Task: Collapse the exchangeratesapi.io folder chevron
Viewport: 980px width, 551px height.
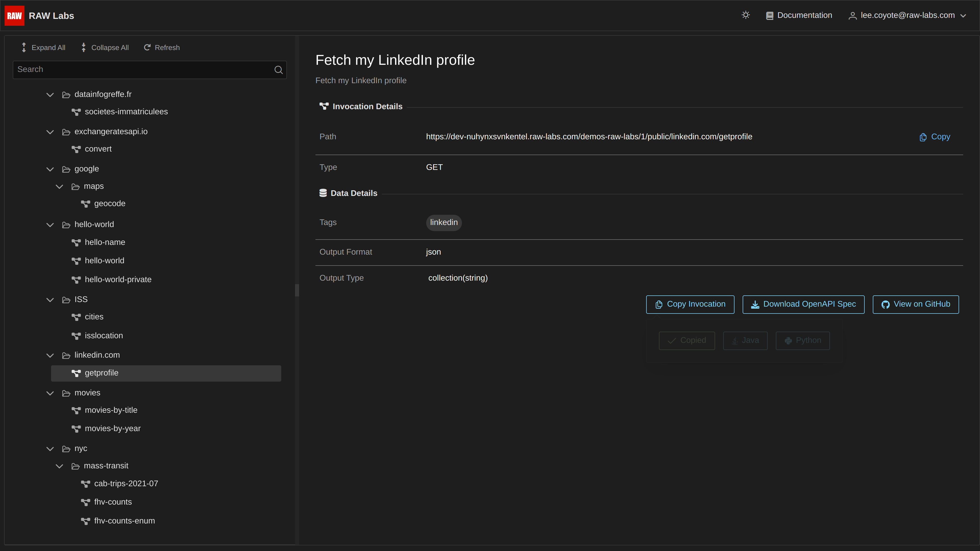Action: 50,132
